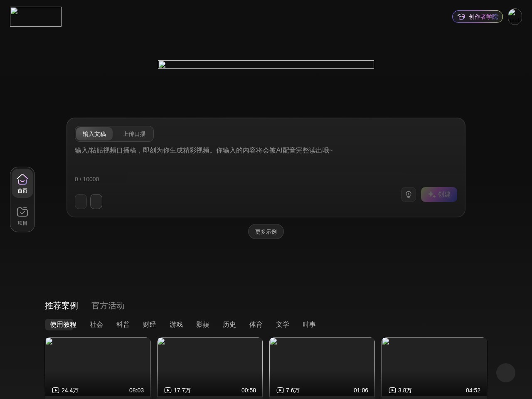Open the video thumbnail lasting 08:03

(98, 367)
